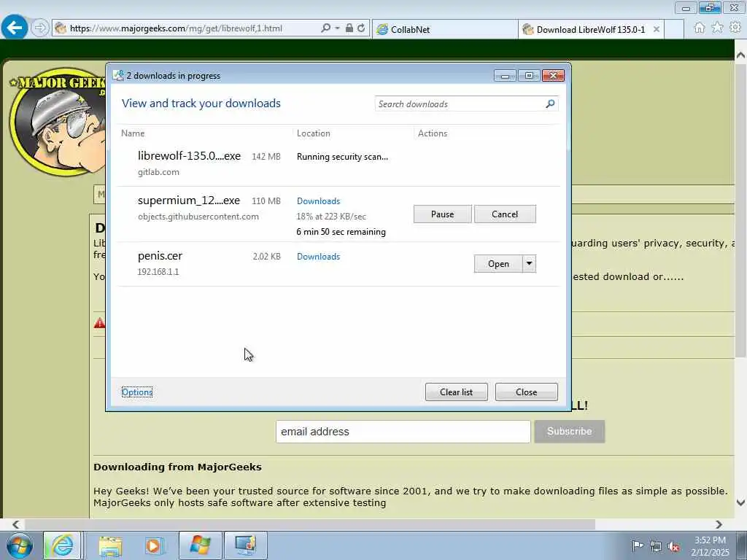
Task: Click the Internet Explorer taskbar icon
Action: [x=63, y=545]
